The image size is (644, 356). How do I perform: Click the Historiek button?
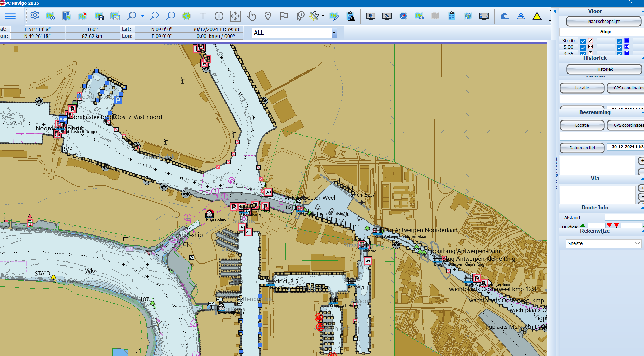[x=604, y=69]
